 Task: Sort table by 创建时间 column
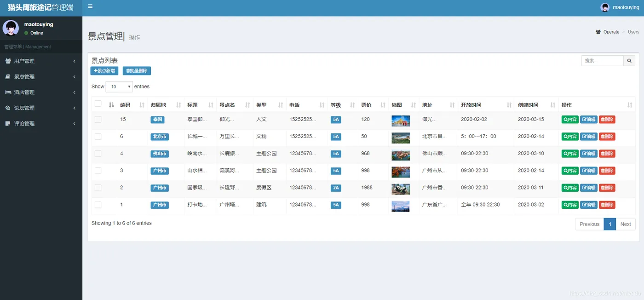536,105
